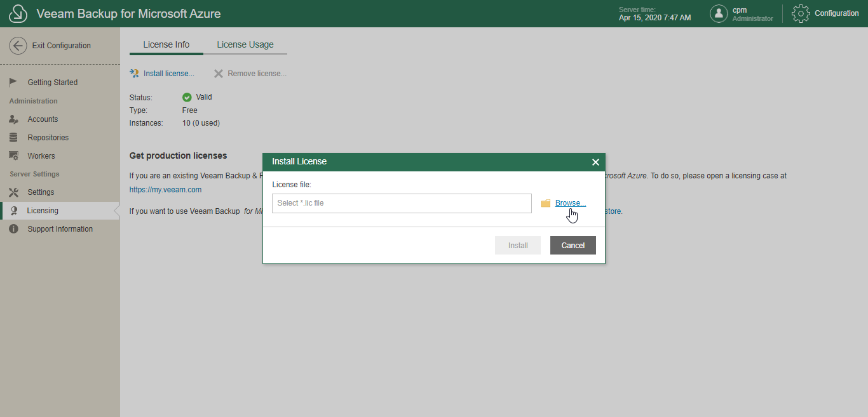
Task: Click the Get production licenses heading
Action: 178,156
